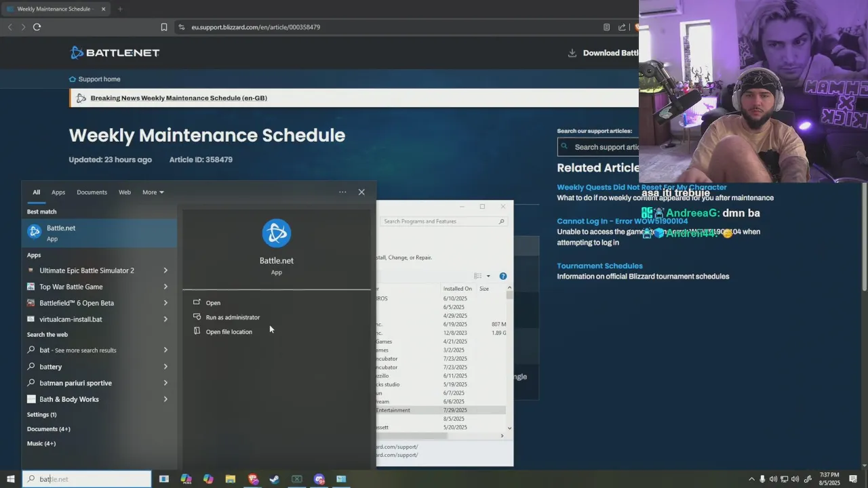The height and width of the screenshot is (488, 868).
Task: Bookmark this page in address bar
Action: (x=164, y=27)
